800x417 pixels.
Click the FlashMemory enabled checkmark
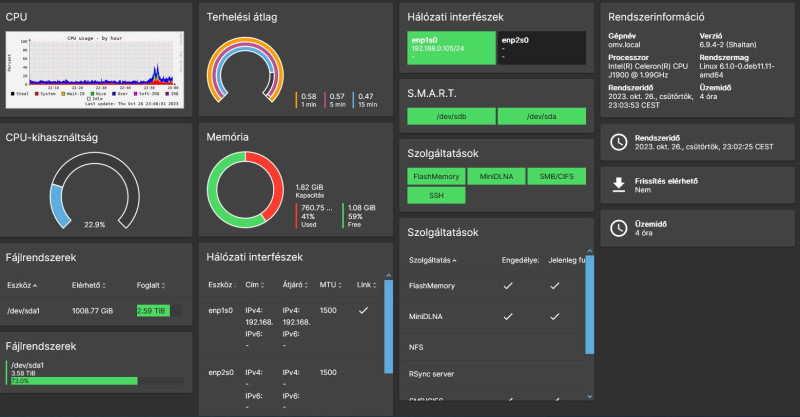pos(508,286)
